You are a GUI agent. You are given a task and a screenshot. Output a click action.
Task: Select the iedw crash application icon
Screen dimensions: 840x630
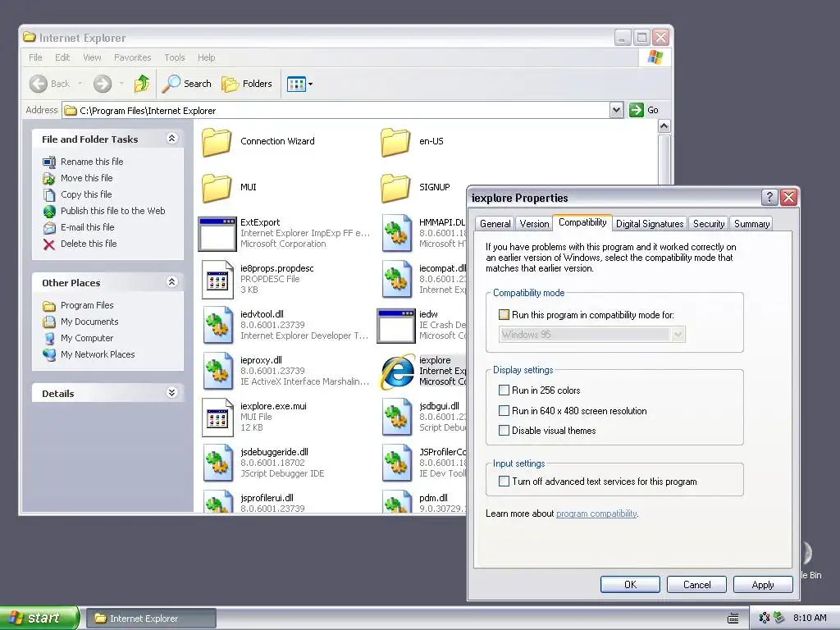pyautogui.click(x=396, y=326)
